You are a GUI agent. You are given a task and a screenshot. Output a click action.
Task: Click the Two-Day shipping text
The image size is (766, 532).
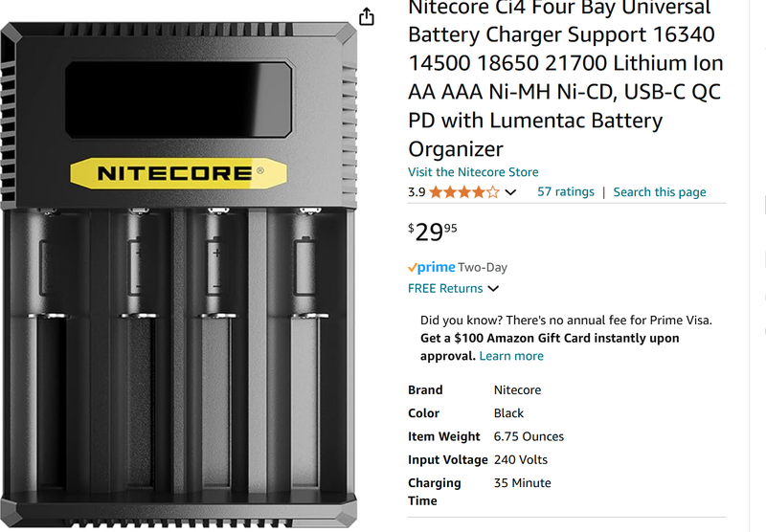483,268
